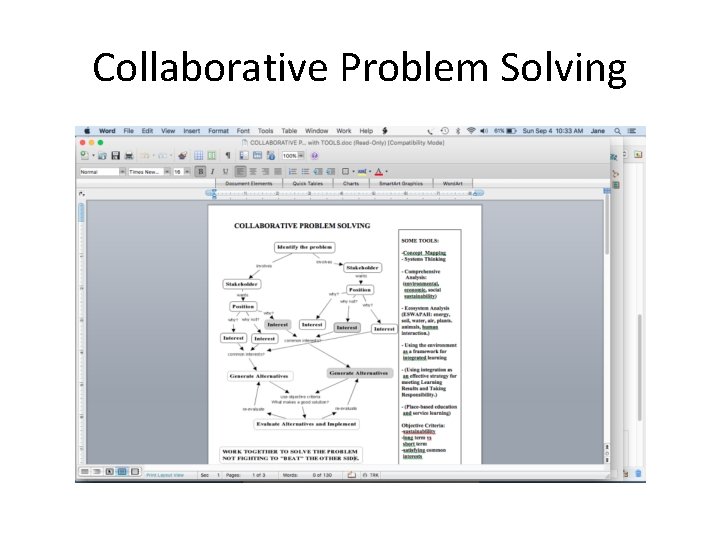Open the Edit menu
The width and height of the screenshot is (720, 540).
pos(147,131)
